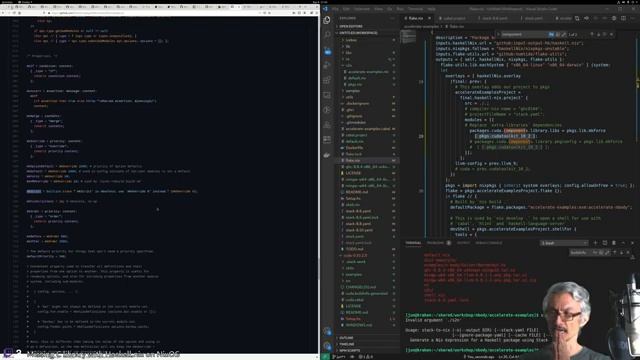Select cuda.cabal in the Explorer tree
Image resolution: width=640 pixels, height=360 pixels.
point(367,300)
